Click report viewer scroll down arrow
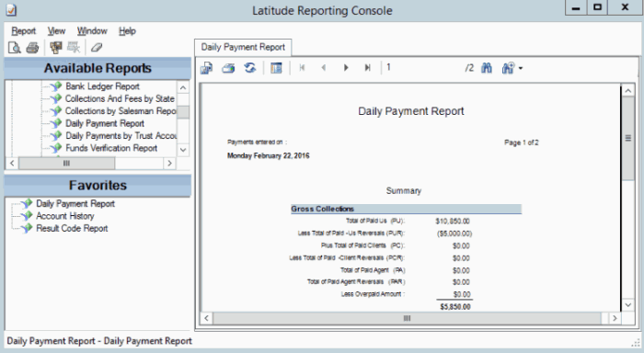The image size is (644, 353). coord(627,304)
